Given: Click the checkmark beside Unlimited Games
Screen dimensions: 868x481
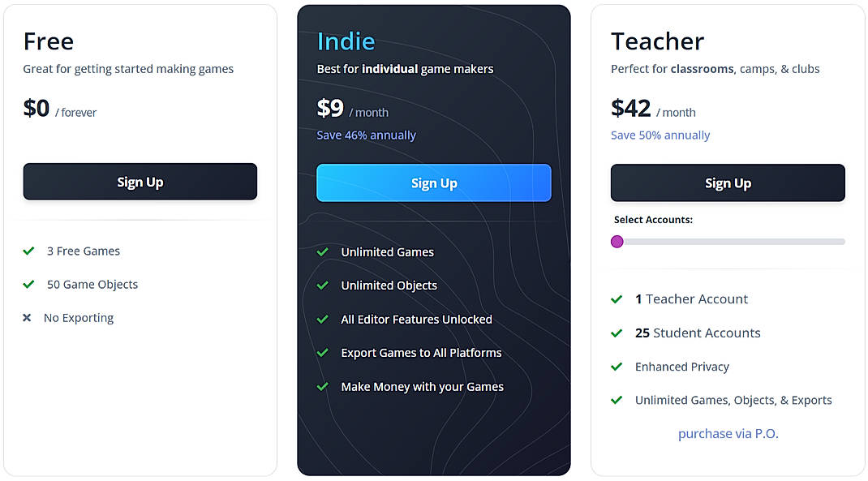Looking at the screenshot, I should (x=323, y=252).
